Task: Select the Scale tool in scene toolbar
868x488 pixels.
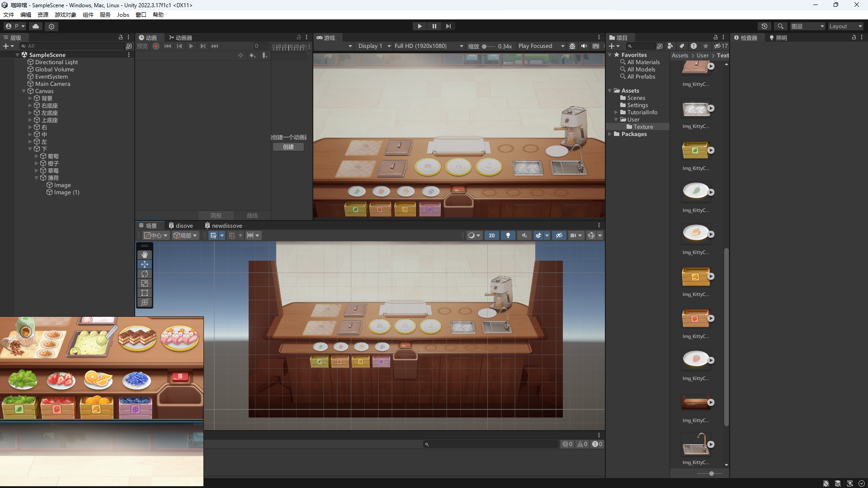Action: click(x=145, y=283)
